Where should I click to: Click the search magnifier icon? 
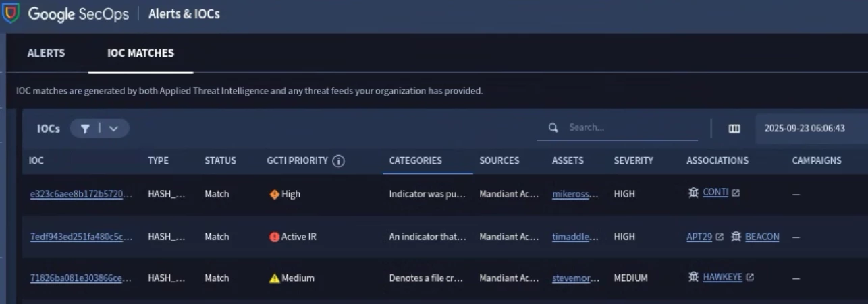[x=553, y=127]
